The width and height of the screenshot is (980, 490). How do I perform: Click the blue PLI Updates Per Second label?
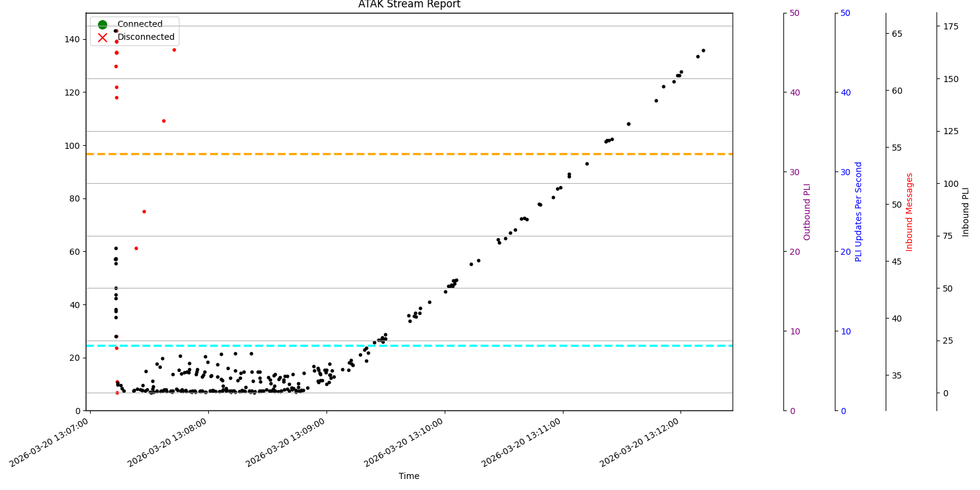click(x=859, y=212)
